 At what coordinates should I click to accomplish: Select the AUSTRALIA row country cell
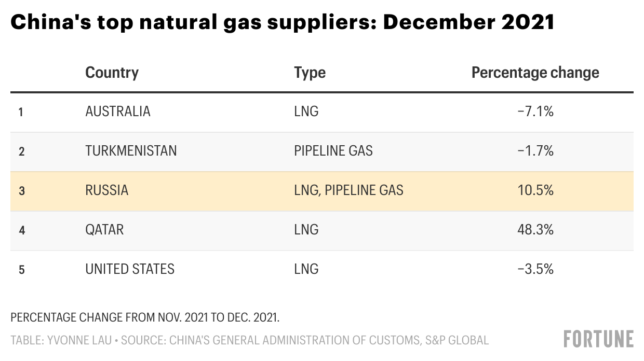point(118,112)
